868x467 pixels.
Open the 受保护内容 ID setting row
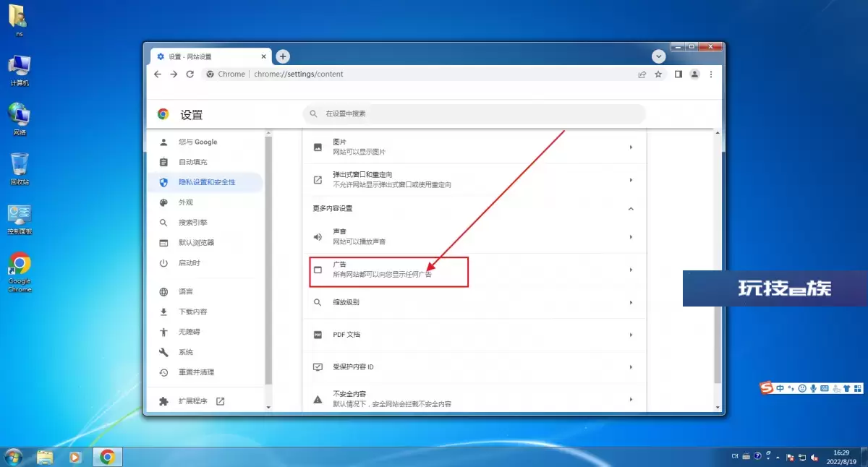(474, 367)
